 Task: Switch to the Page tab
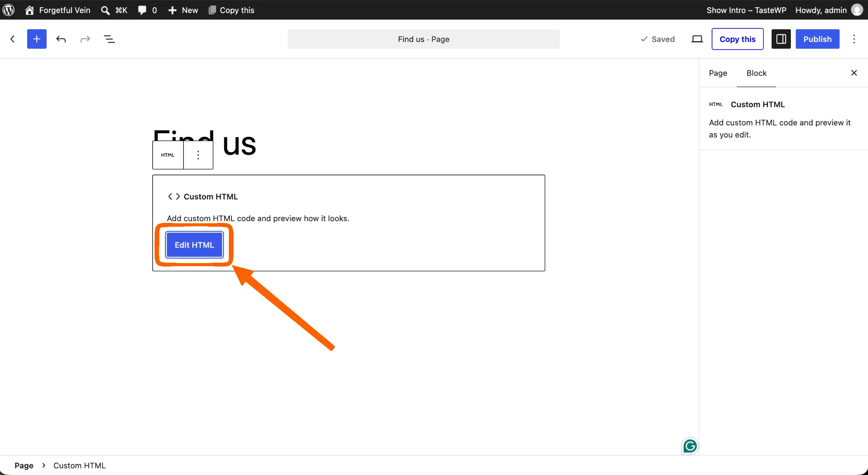pyautogui.click(x=718, y=73)
